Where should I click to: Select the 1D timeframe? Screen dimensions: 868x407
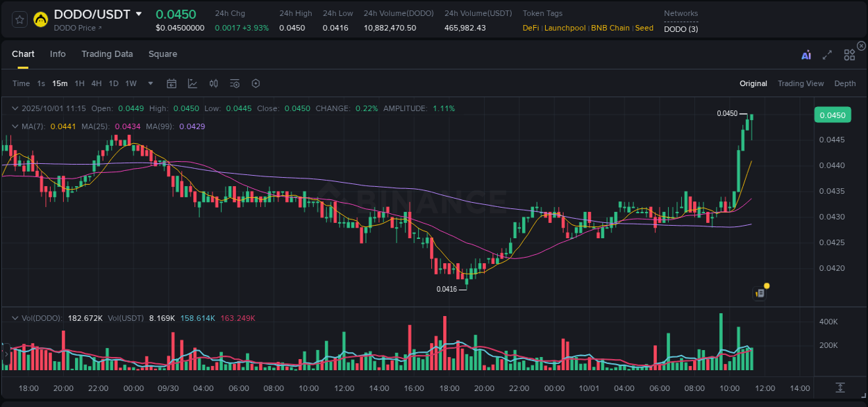[113, 83]
